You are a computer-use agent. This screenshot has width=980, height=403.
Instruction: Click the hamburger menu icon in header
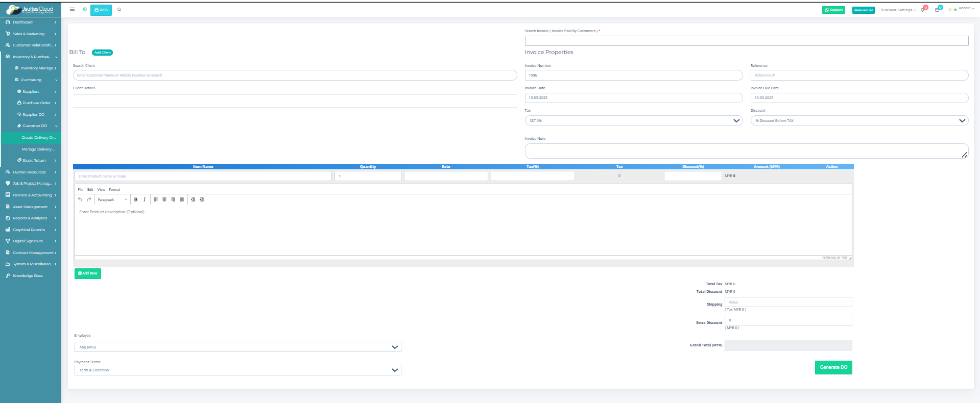pyautogui.click(x=72, y=10)
